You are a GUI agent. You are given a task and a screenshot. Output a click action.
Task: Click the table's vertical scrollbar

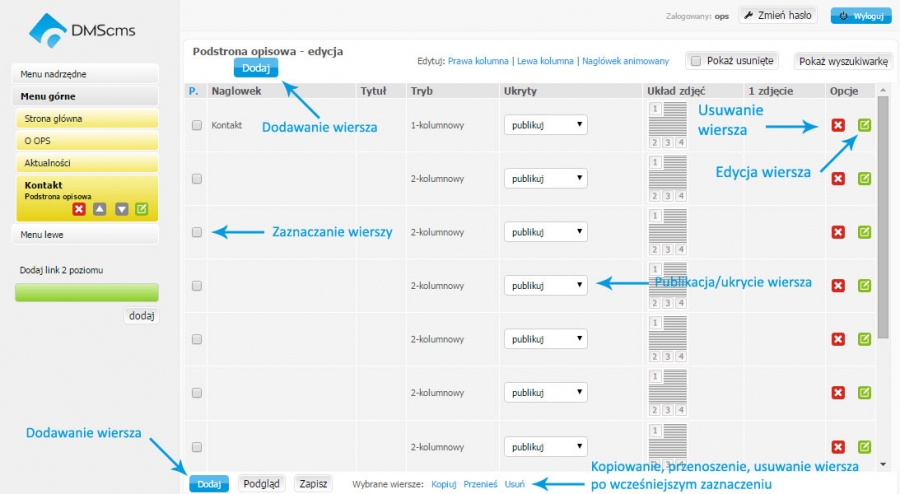pos(883,218)
